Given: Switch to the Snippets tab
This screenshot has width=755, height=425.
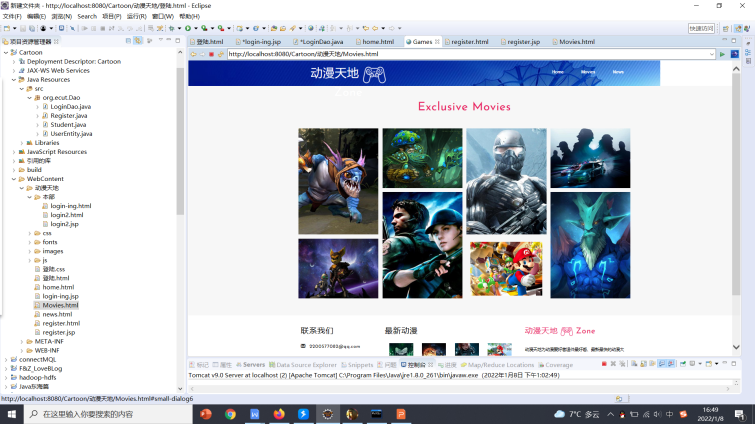Looking at the screenshot, I should tap(357, 365).
